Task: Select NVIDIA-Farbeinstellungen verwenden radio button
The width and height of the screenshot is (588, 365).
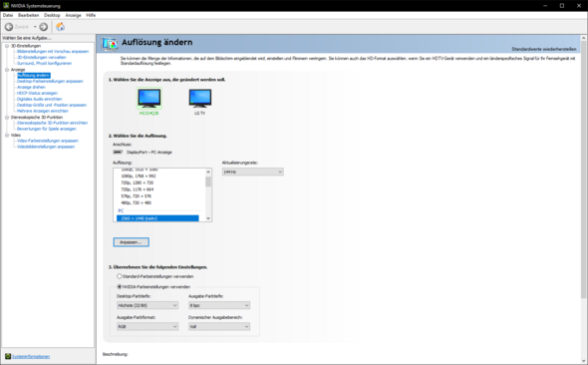Action: coord(120,286)
